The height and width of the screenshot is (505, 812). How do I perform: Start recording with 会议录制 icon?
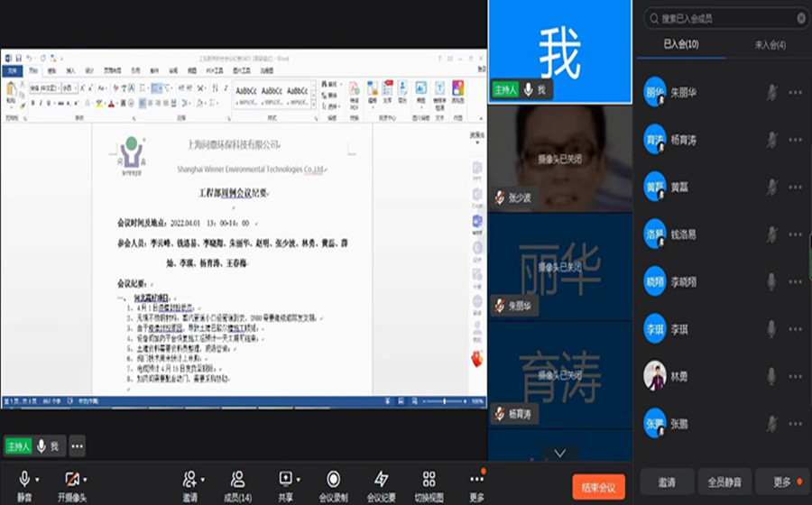coord(333,479)
